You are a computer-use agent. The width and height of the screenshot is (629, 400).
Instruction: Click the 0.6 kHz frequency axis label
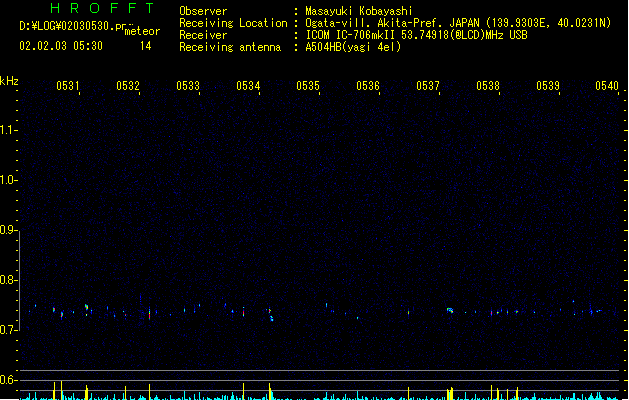[x=8, y=380]
